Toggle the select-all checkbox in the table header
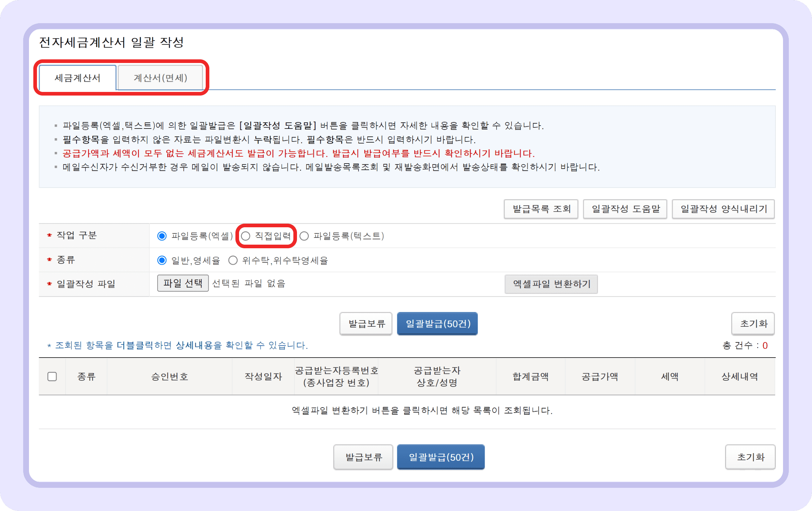Viewport: 812px width, 511px height. pos(52,376)
